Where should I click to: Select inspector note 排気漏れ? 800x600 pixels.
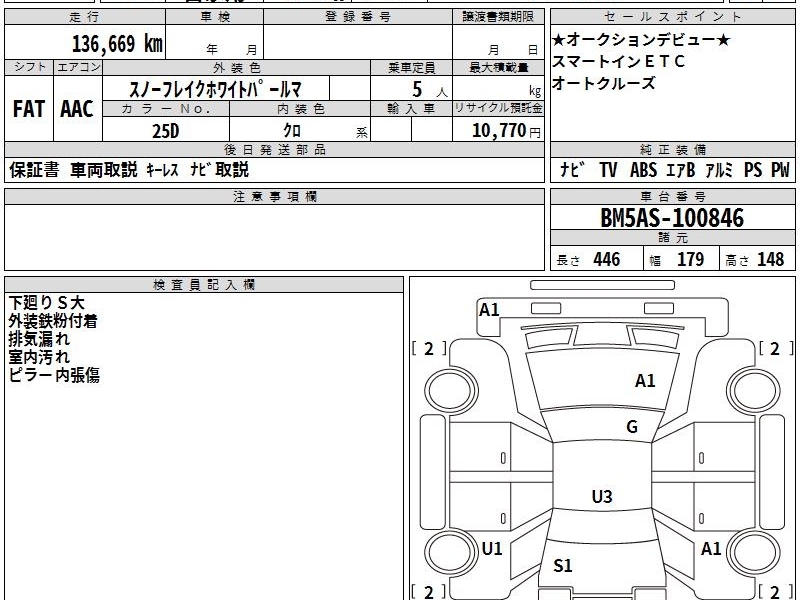39,339
